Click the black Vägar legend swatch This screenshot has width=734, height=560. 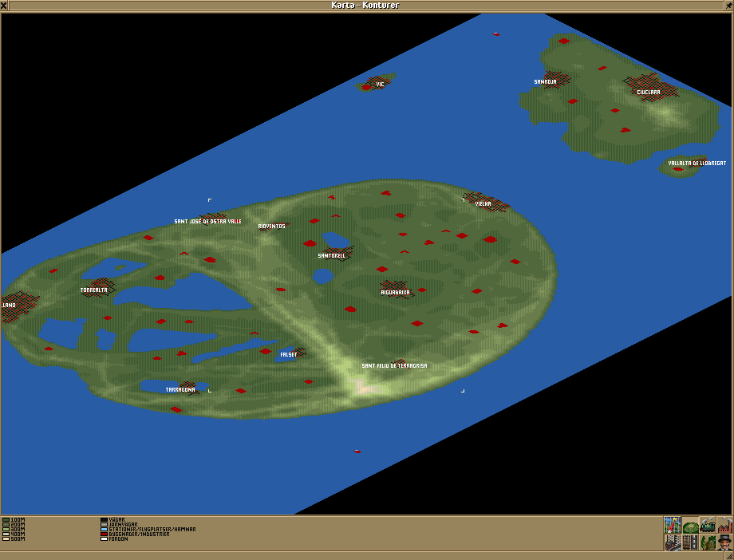[x=104, y=520]
